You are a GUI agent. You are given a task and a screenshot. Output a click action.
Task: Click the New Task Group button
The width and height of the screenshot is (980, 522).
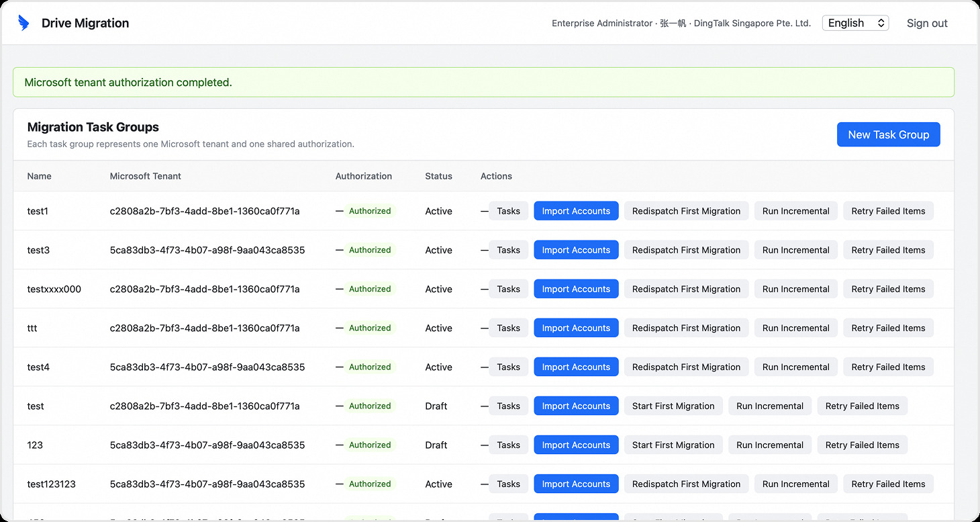click(888, 134)
